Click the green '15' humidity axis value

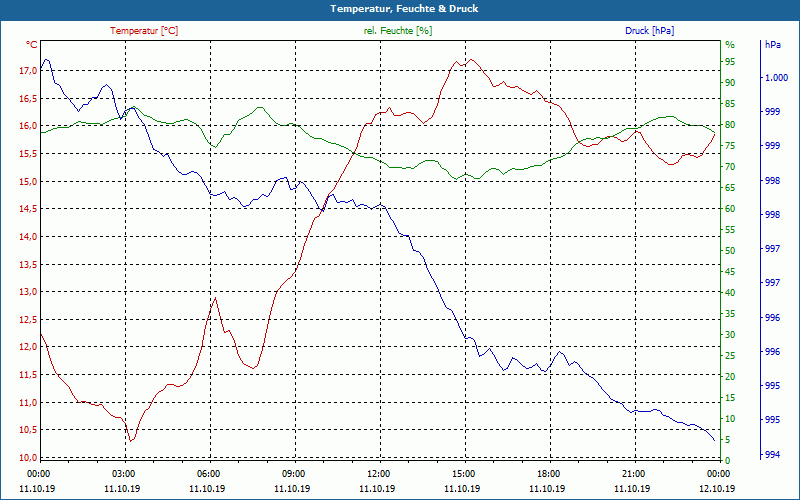coord(730,398)
